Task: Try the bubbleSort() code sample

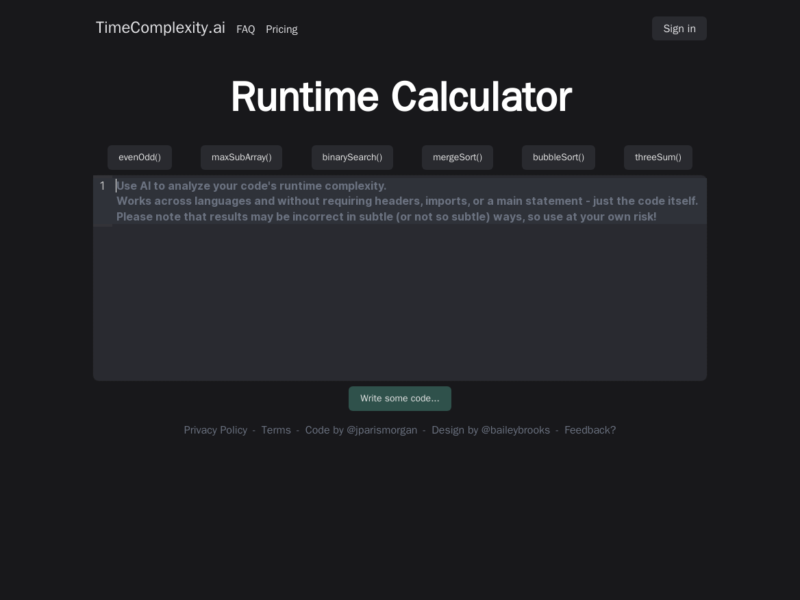Action: [x=558, y=157]
